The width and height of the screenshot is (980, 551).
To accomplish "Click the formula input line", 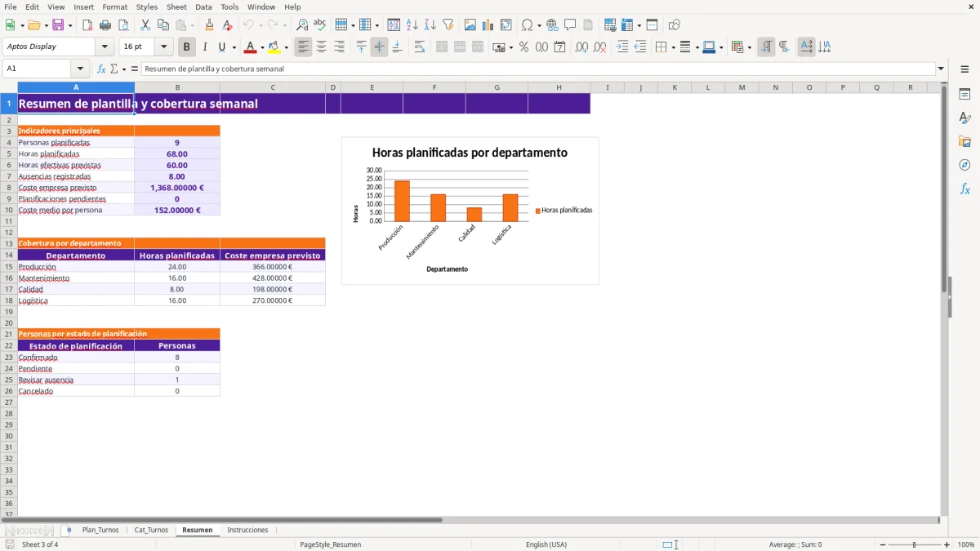I will coord(539,69).
